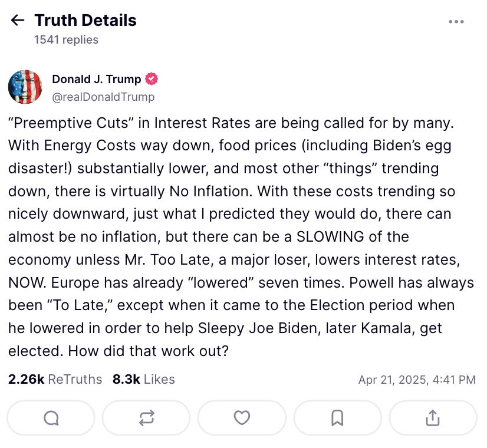Click the Truth Details header title
Image resolution: width=487 pixels, height=448 pixels.
tap(85, 21)
